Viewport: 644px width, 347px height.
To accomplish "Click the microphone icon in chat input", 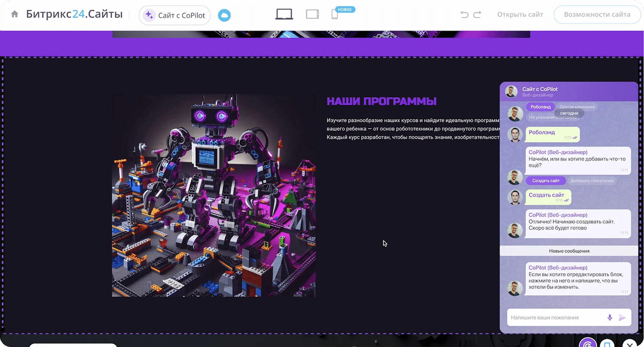I will [609, 318].
